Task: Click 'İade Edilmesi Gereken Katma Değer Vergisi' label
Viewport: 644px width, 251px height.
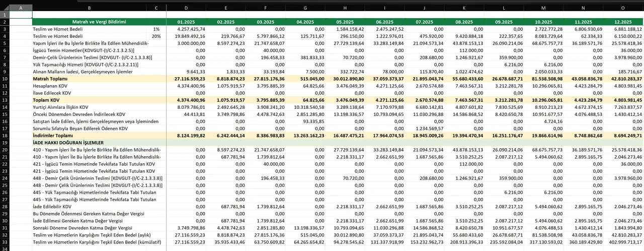Action: pos(78,221)
